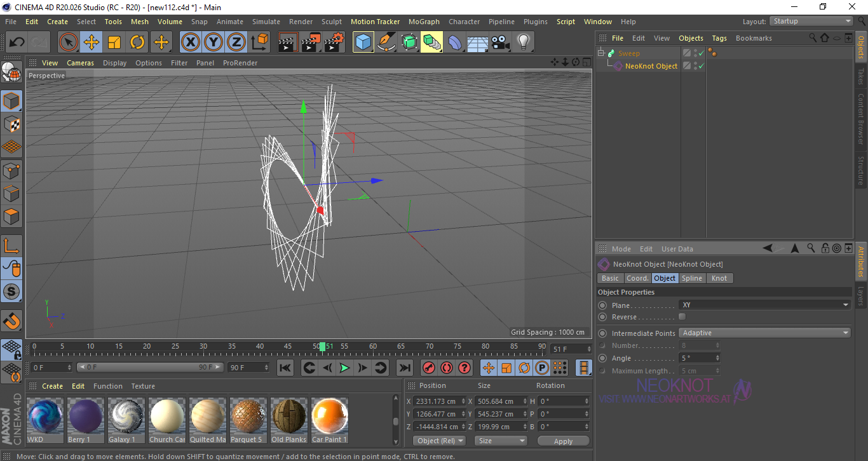Toggle NeoKnot Object enable checkmark
Screen dimensions: 868x461
pos(701,66)
